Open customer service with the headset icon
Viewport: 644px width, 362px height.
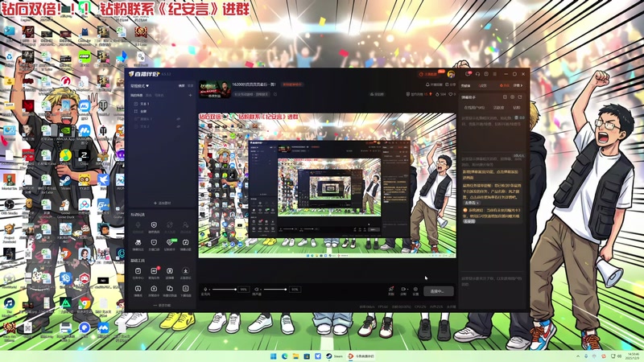coord(477,74)
